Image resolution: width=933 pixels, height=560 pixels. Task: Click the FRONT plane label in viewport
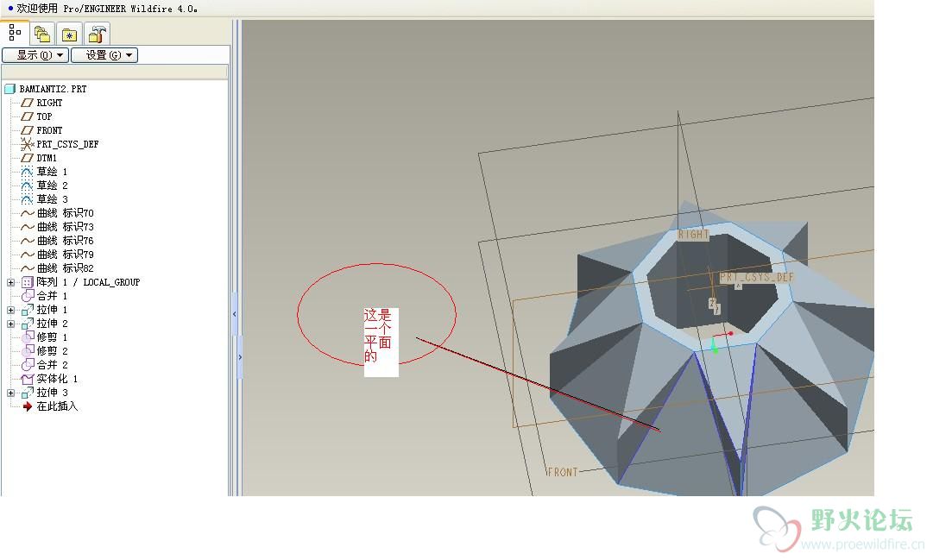tap(562, 473)
